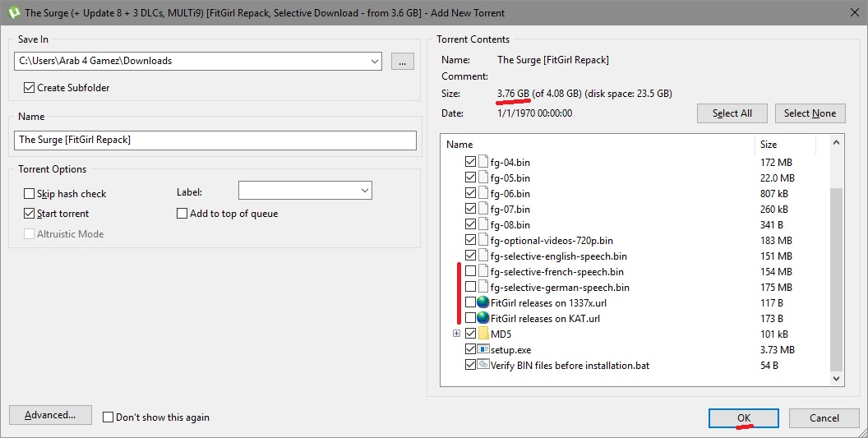
Task: Enable the Skip hash check option
Action: pyautogui.click(x=30, y=194)
